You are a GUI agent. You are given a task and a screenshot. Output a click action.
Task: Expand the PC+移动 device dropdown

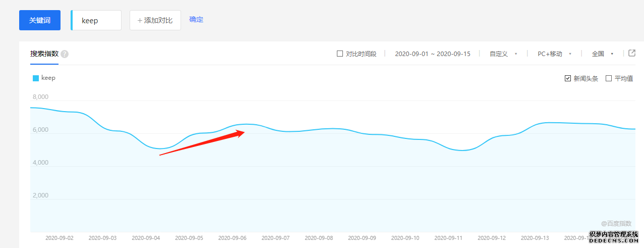tap(554, 54)
